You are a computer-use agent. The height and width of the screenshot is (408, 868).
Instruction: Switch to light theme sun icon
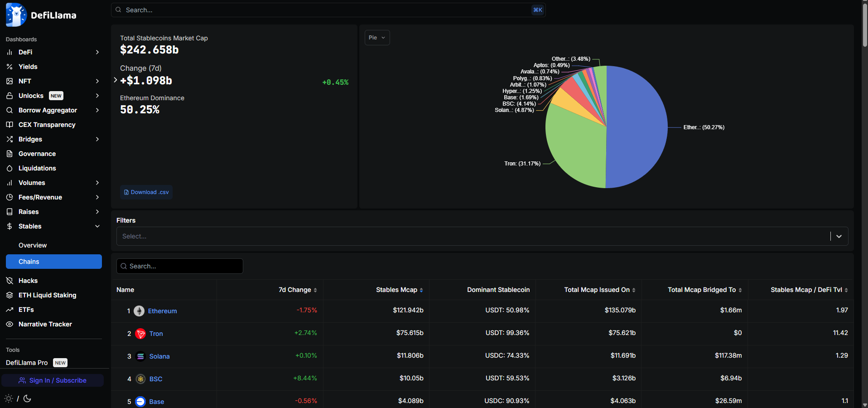[x=9, y=398]
